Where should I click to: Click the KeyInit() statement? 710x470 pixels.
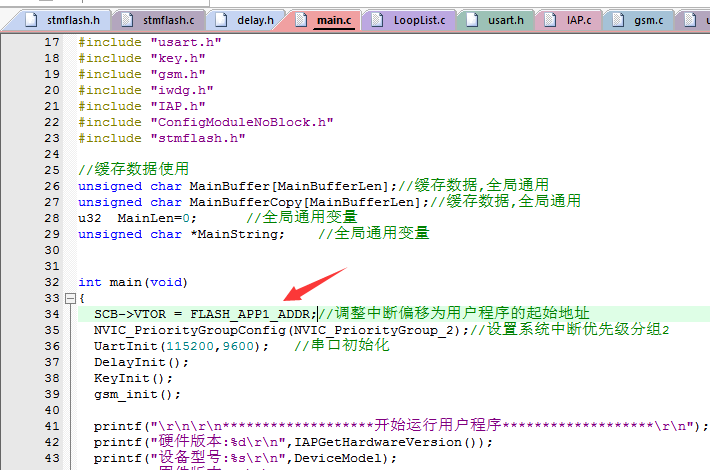134,378
